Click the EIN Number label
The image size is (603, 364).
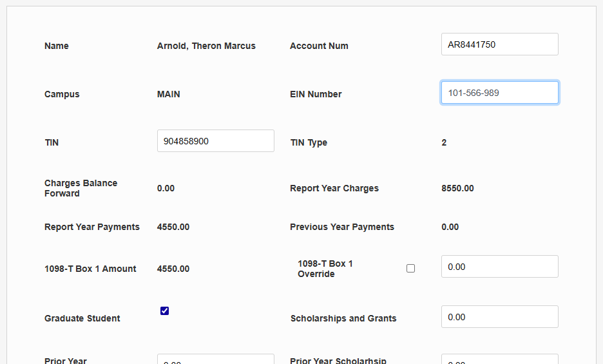tap(316, 94)
